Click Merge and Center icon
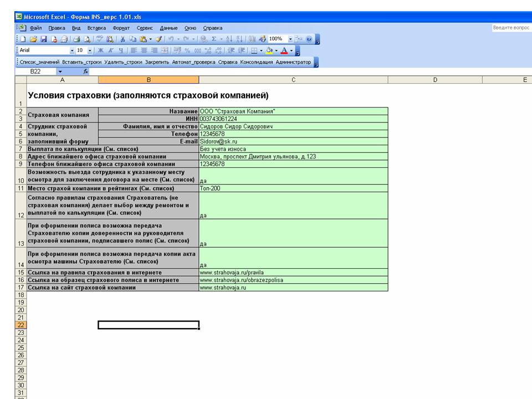The image size is (532, 399). (164, 50)
